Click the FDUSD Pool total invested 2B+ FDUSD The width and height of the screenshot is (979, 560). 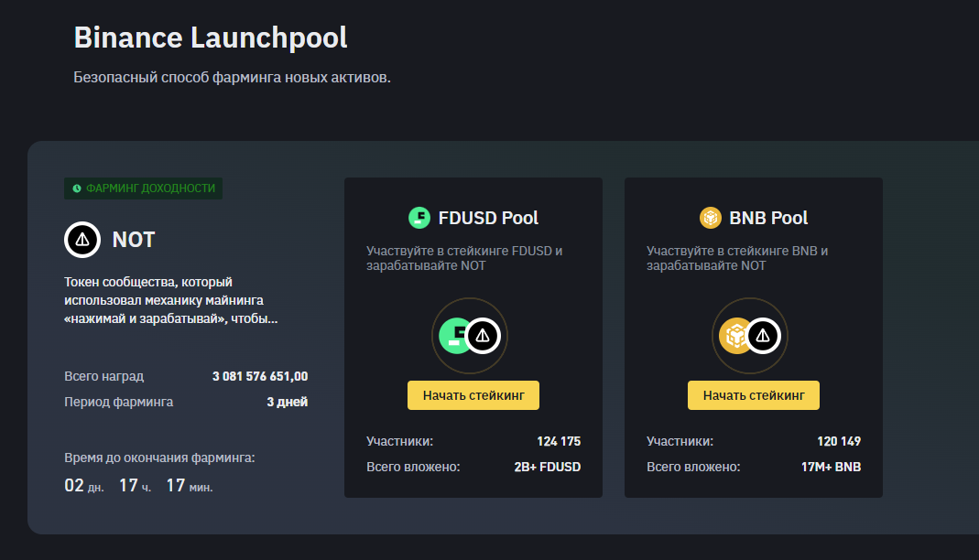pyautogui.click(x=548, y=467)
